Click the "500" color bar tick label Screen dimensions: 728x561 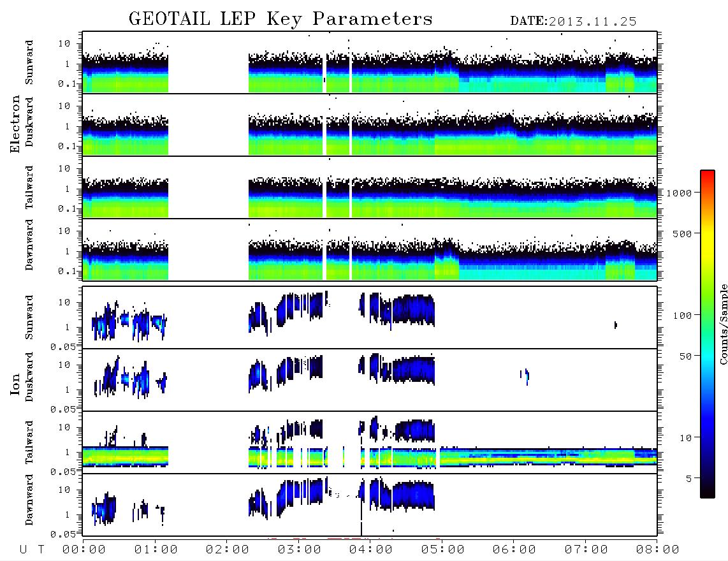[682, 233]
